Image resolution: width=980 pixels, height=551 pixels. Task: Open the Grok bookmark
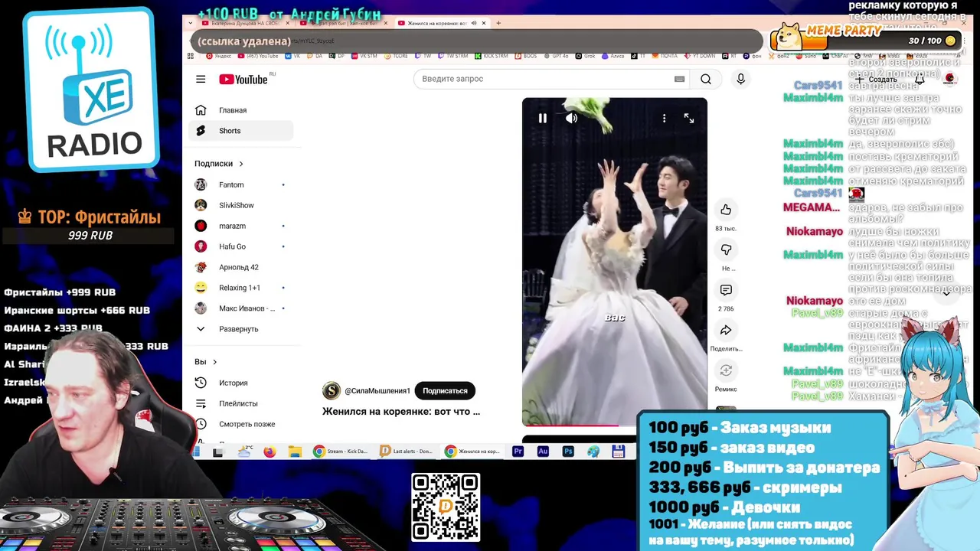(x=586, y=56)
